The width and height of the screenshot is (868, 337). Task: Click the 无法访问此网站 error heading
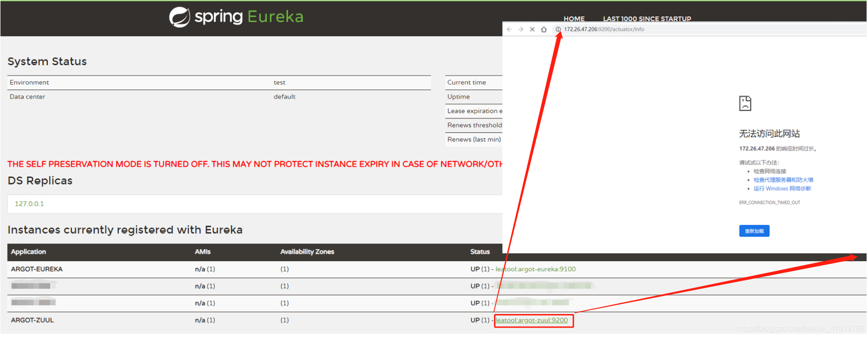769,134
